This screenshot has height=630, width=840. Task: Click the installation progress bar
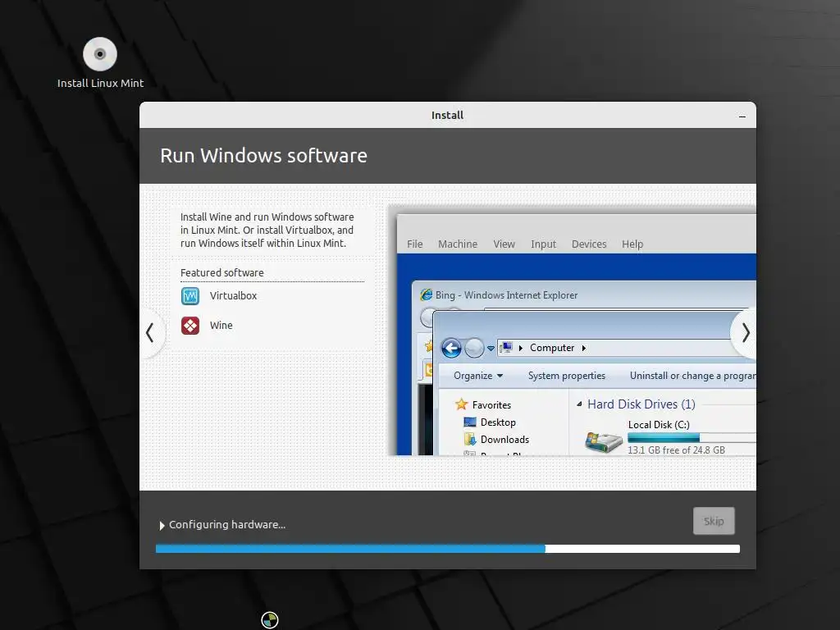point(447,549)
